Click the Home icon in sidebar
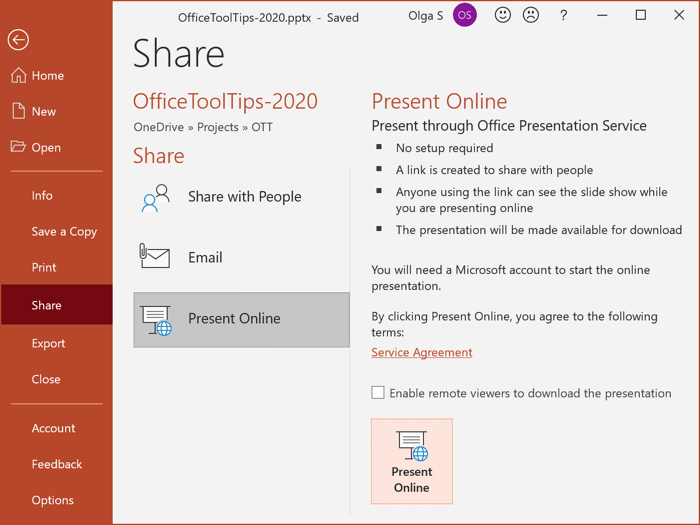This screenshot has height=525, width=700. click(18, 76)
